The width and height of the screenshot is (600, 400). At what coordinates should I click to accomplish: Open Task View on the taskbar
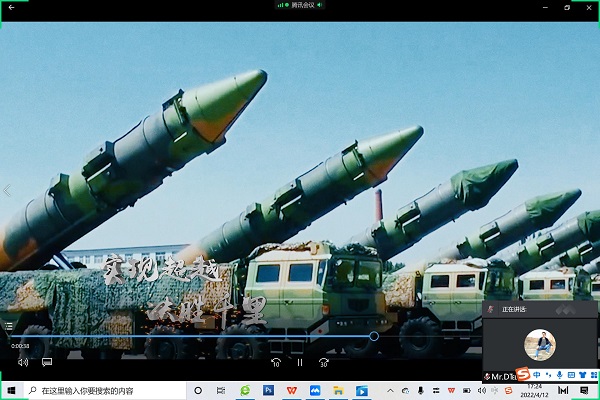coord(220,389)
